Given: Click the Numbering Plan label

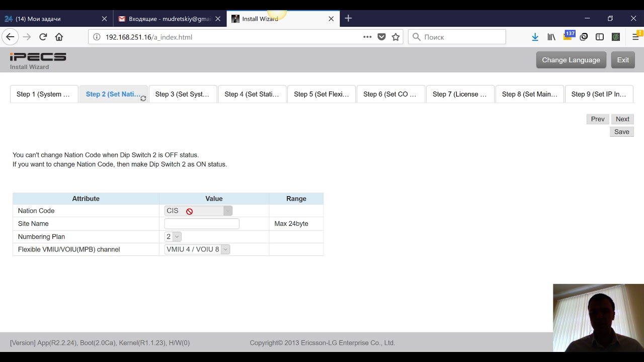Looking at the screenshot, I should (41, 237).
